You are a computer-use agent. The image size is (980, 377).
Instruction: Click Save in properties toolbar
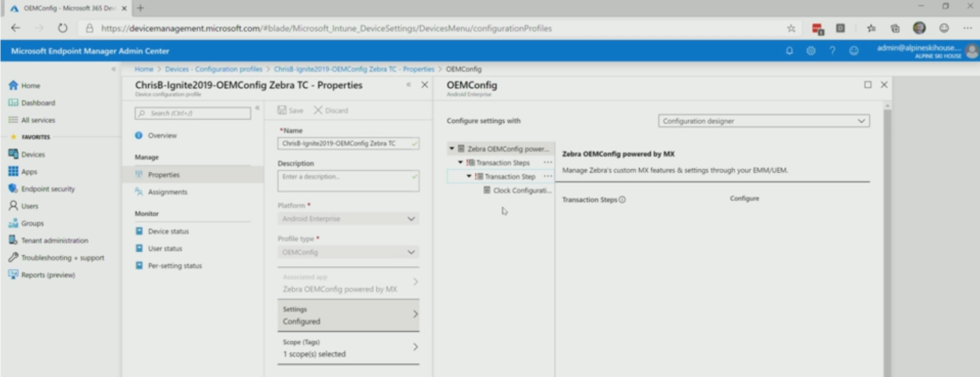pyautogui.click(x=290, y=110)
